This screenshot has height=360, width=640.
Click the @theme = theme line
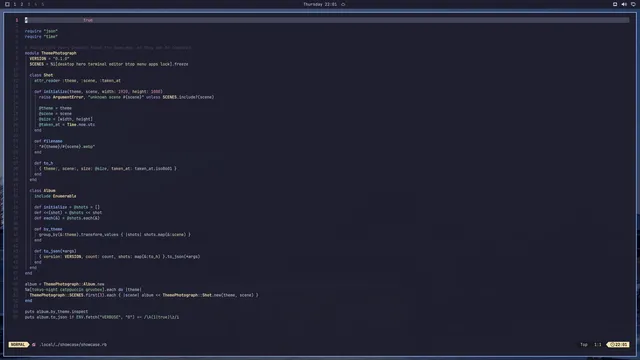click(x=55, y=108)
